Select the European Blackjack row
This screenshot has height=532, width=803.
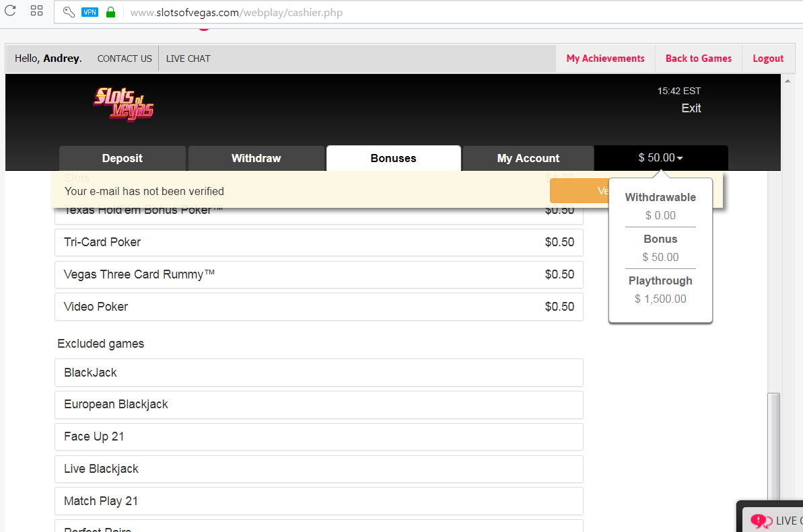318,405
